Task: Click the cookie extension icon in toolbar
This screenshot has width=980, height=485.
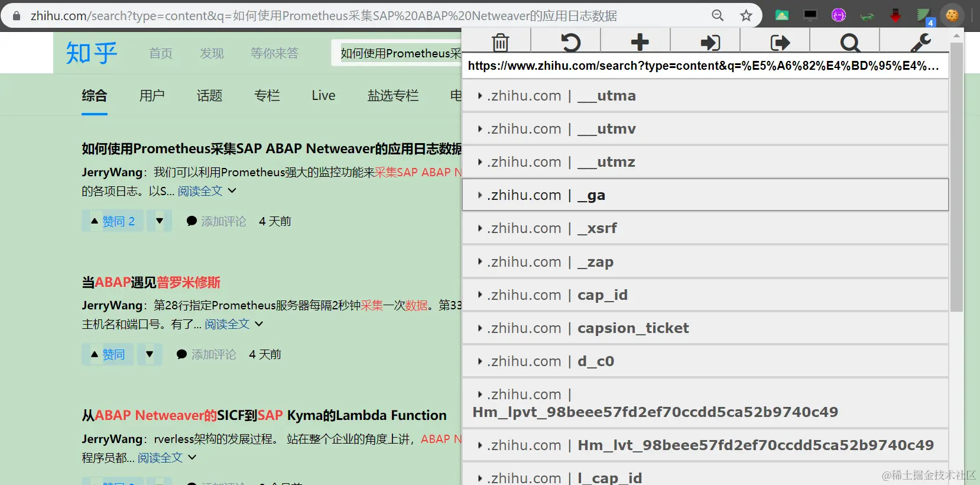Action: click(x=952, y=15)
